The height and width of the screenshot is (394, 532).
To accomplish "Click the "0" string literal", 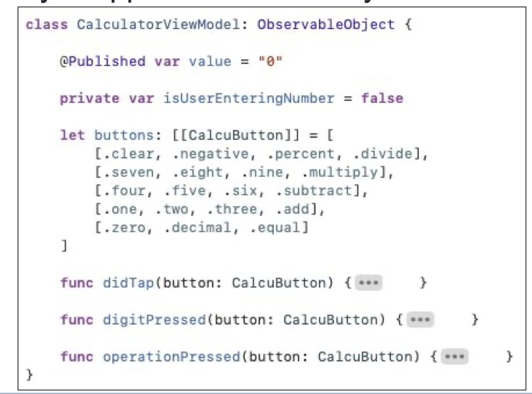I will 270,61.
